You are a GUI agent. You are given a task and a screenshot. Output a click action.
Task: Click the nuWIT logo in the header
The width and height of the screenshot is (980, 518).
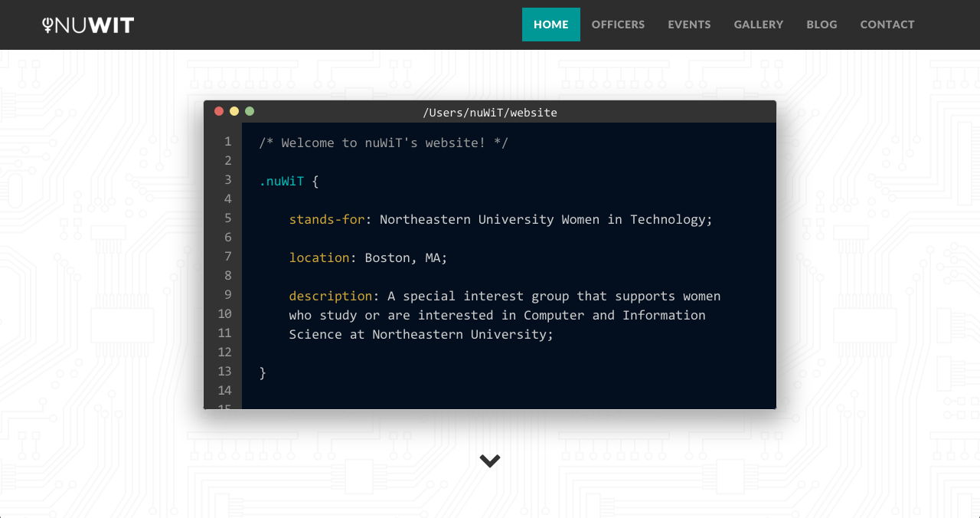(x=88, y=25)
